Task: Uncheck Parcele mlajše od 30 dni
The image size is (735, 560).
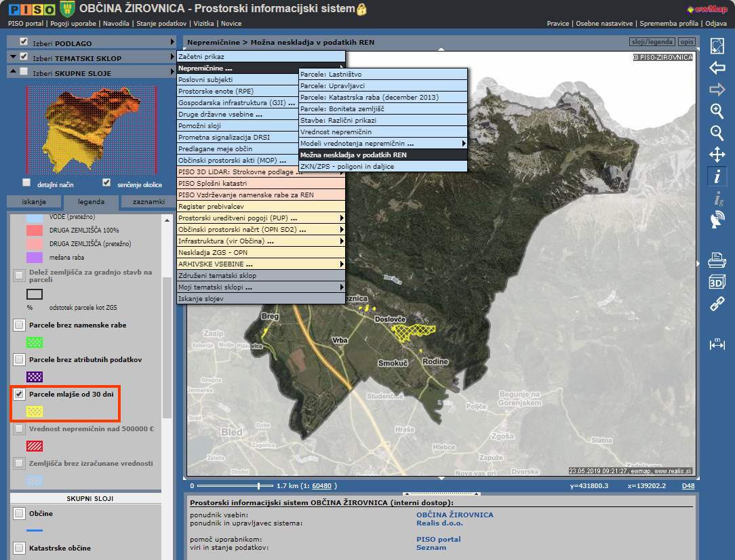Action: click(x=20, y=394)
